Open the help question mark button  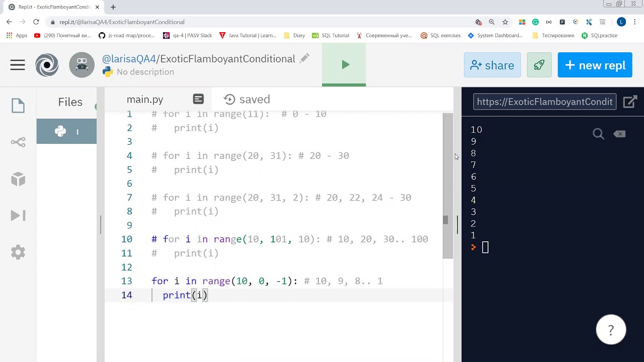(x=611, y=330)
